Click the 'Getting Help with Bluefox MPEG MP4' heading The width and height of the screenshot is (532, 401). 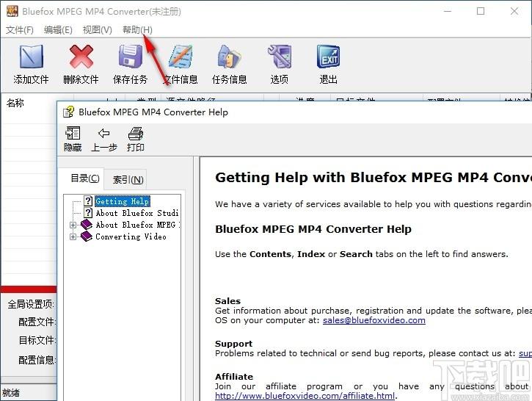(374, 177)
